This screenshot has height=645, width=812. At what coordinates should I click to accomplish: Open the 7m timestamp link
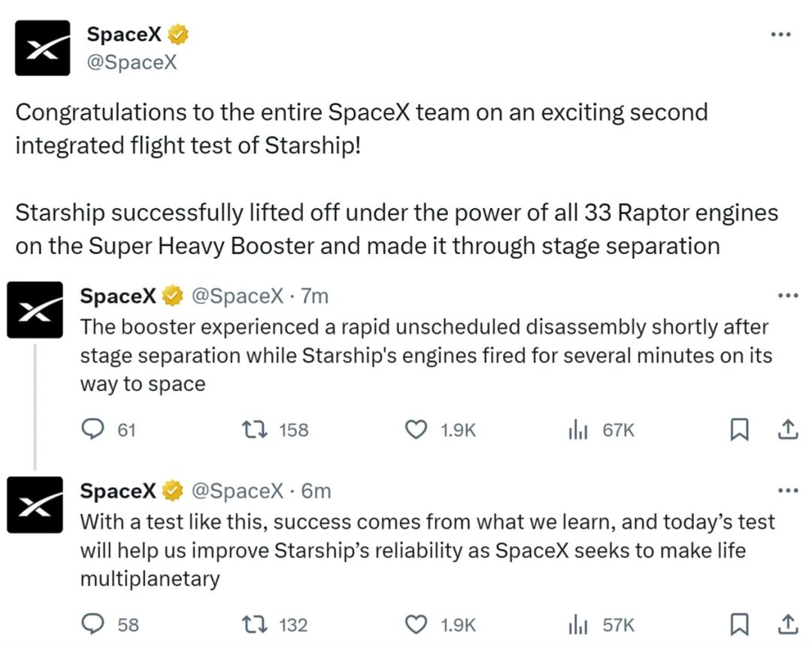pyautogui.click(x=314, y=296)
